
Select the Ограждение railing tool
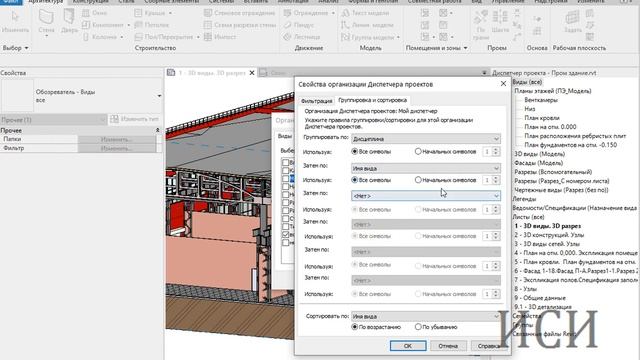[309, 13]
